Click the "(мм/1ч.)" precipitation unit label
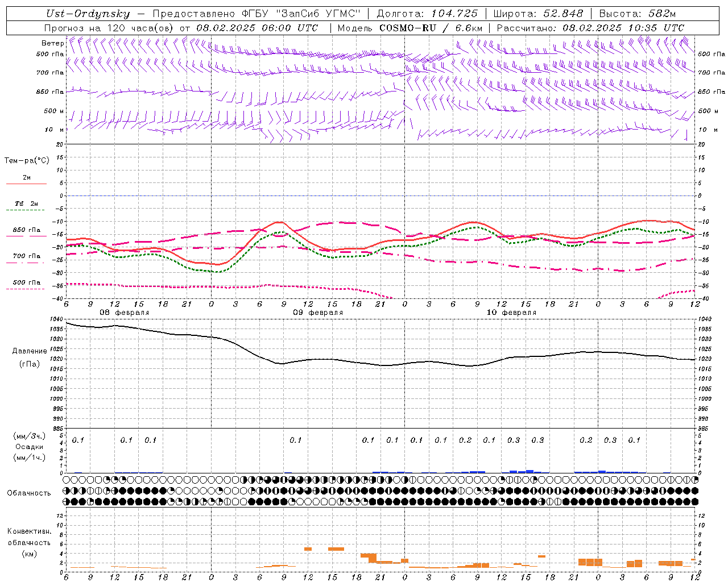Image resolution: width=728 pixels, height=582 pixels. point(29,458)
